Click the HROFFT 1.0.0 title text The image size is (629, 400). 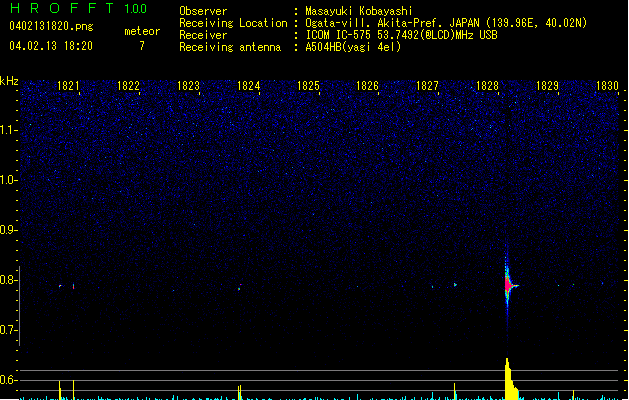79,8
